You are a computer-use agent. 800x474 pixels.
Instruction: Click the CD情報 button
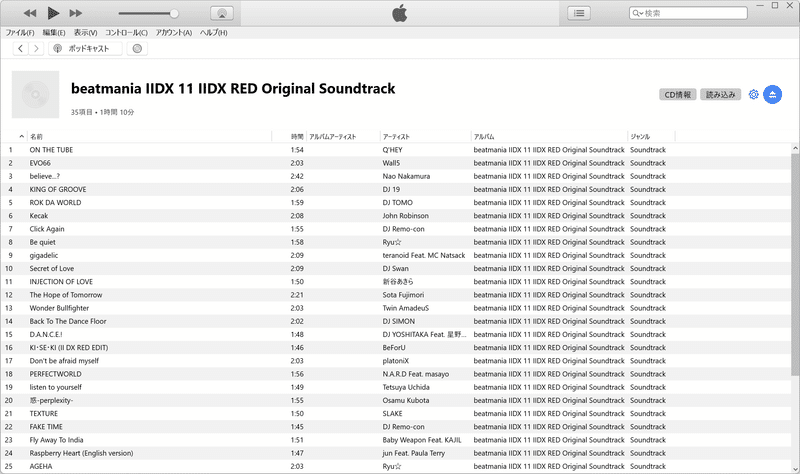(678, 94)
